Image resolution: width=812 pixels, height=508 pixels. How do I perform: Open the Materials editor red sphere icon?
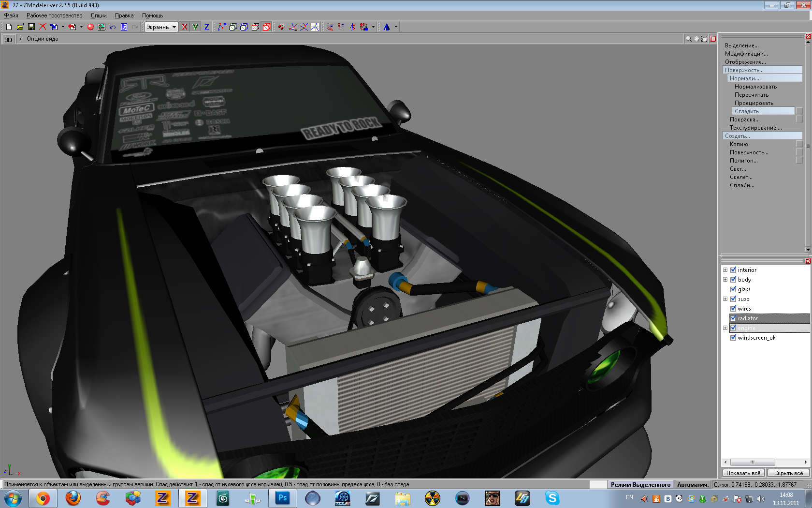pyautogui.click(x=90, y=27)
